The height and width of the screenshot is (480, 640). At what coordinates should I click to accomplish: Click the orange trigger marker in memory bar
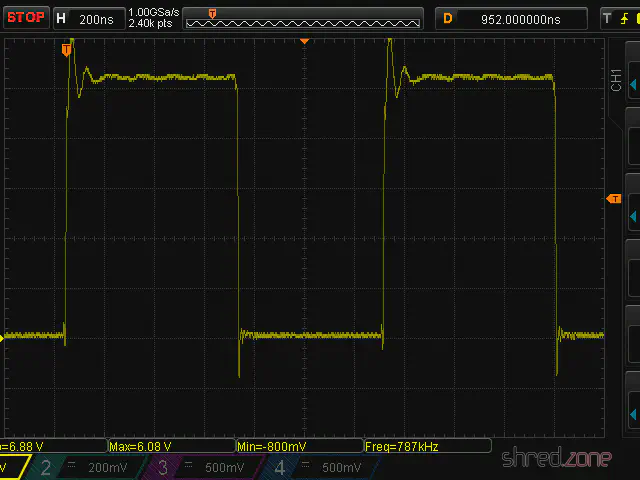coord(212,13)
